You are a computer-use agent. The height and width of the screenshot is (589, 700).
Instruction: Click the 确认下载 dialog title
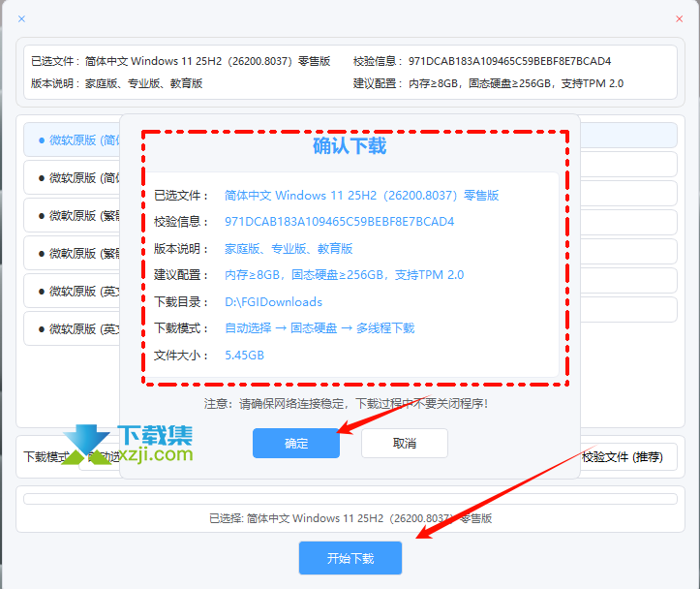pos(350,146)
